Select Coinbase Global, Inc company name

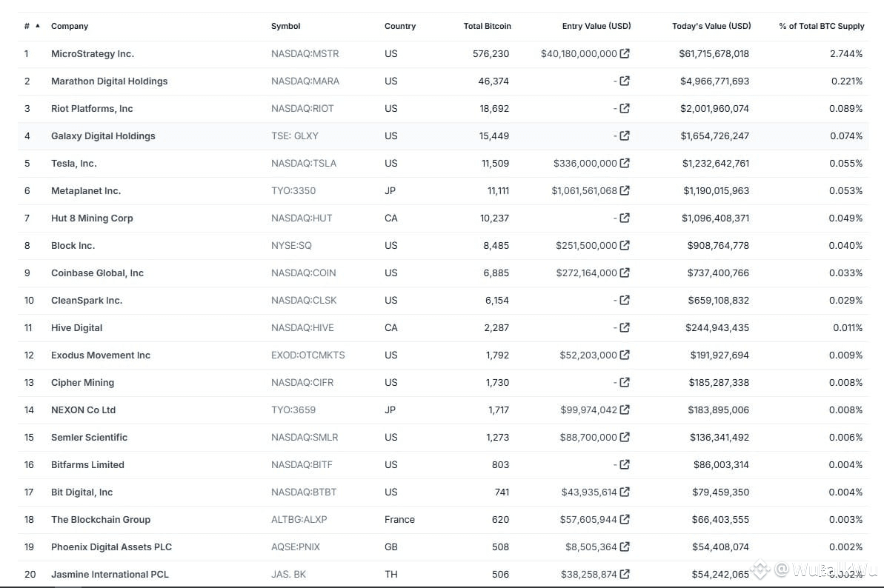coord(98,273)
